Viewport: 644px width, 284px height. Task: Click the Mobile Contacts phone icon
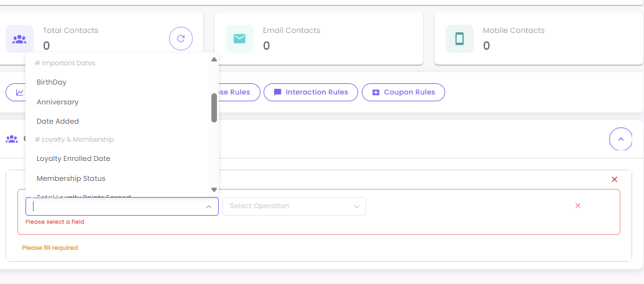click(459, 39)
